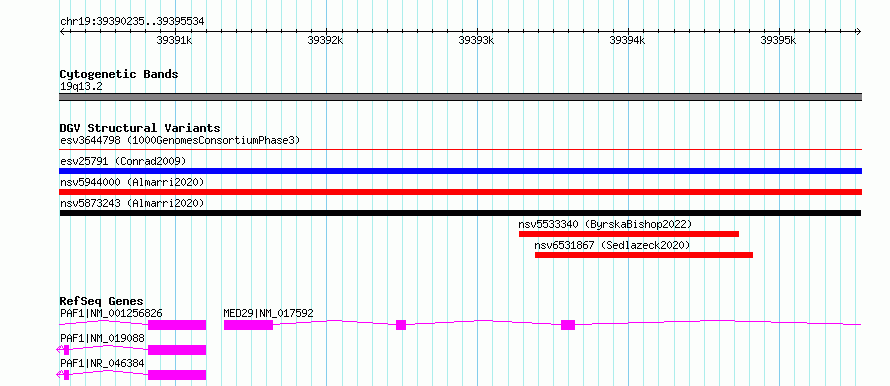
Task: Click the 39391k ruler tick label
Action: (175, 40)
